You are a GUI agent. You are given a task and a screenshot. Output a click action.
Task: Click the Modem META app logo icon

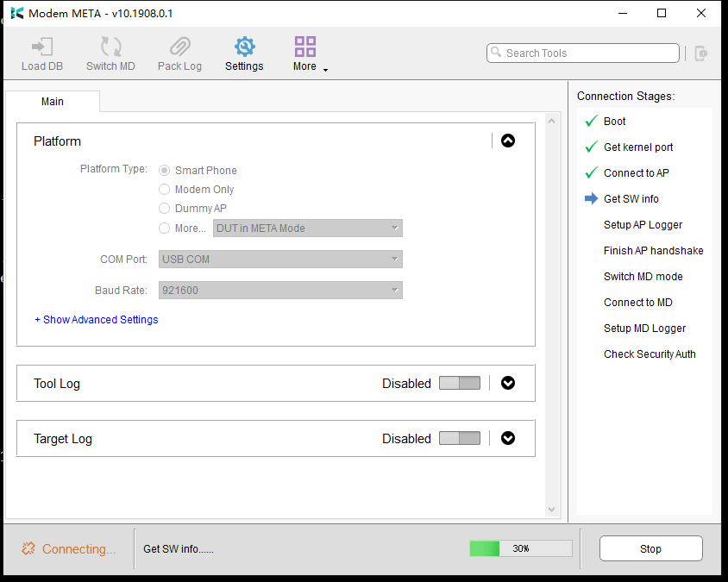coord(17,13)
